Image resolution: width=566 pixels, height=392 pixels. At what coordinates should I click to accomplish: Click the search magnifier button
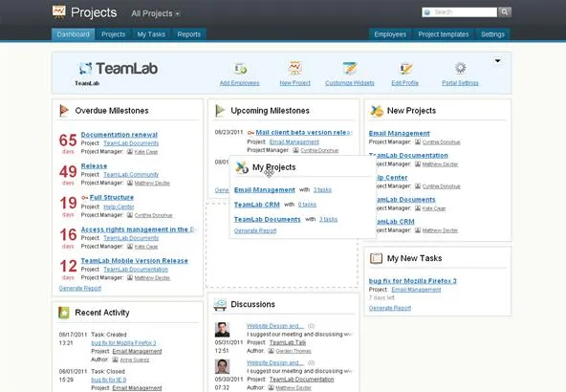(x=505, y=12)
